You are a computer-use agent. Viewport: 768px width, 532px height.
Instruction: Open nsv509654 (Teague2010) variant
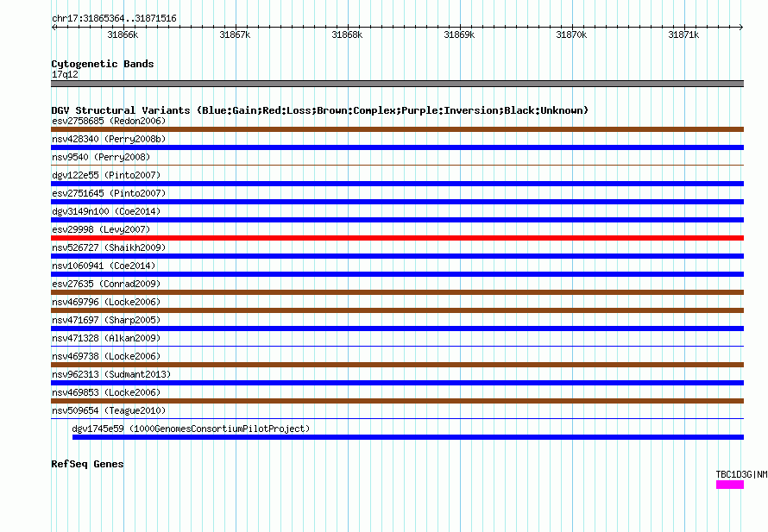109,410
